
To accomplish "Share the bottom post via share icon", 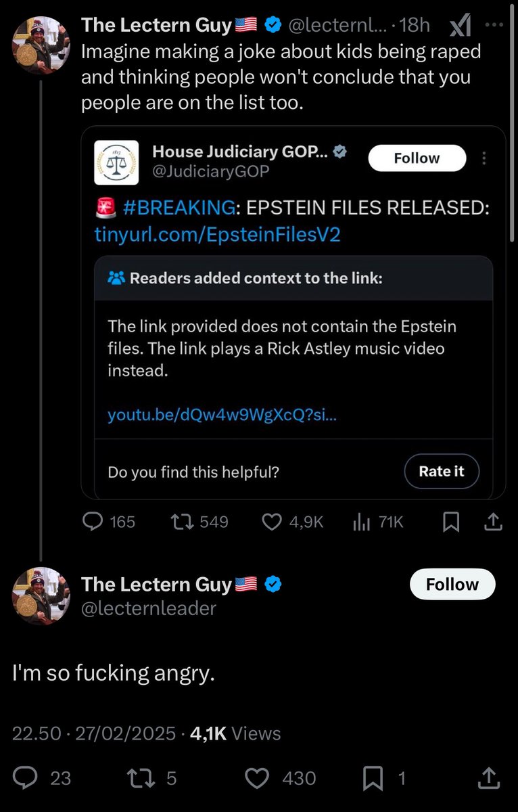I will click(488, 779).
